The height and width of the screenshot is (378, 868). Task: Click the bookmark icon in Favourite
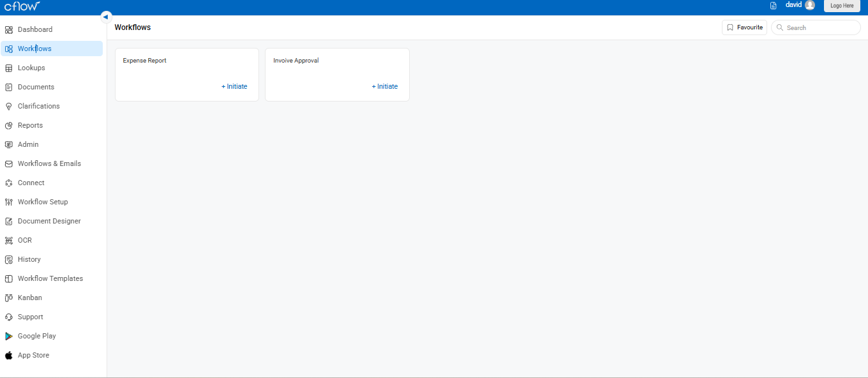(730, 27)
